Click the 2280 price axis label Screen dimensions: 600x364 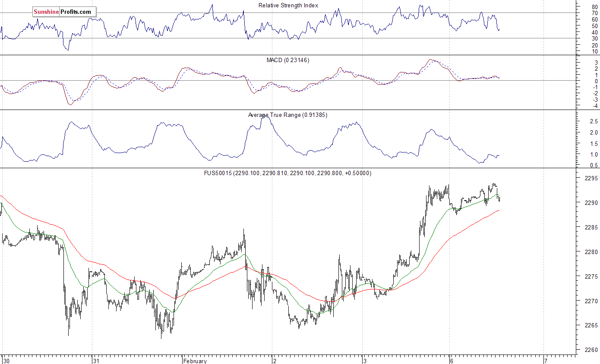pyautogui.click(x=591, y=252)
